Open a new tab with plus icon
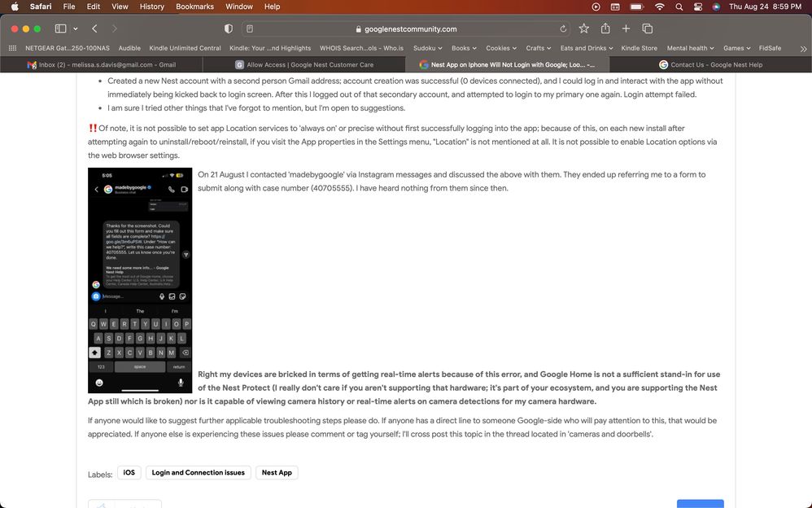This screenshot has height=508, width=812. pyautogui.click(x=626, y=28)
